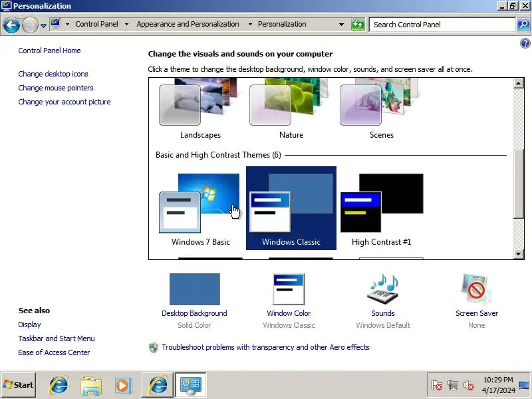Click the Desktop Background color swatch
This screenshot has height=399, width=532.
194,289
